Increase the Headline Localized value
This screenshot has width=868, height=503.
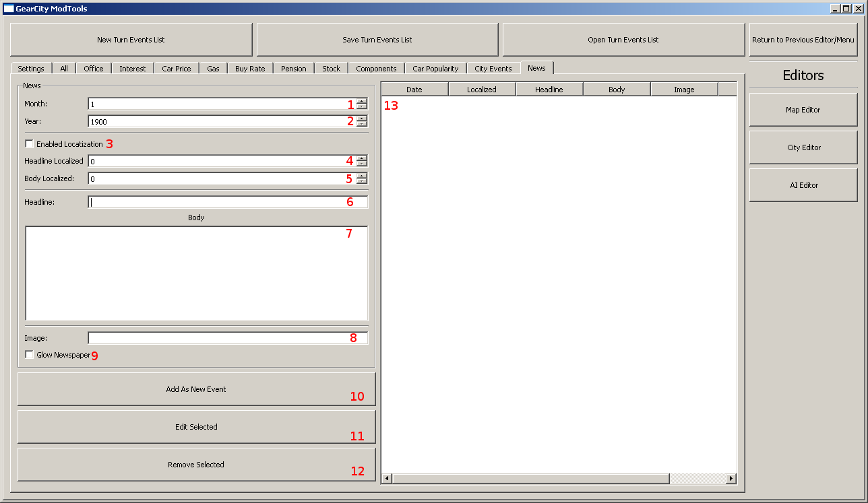coord(362,158)
